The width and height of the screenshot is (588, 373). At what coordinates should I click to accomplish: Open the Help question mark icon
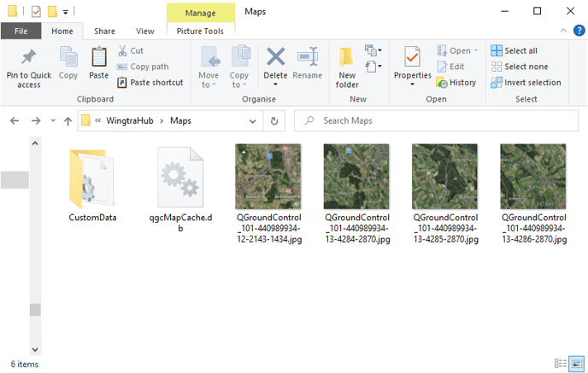pos(579,31)
